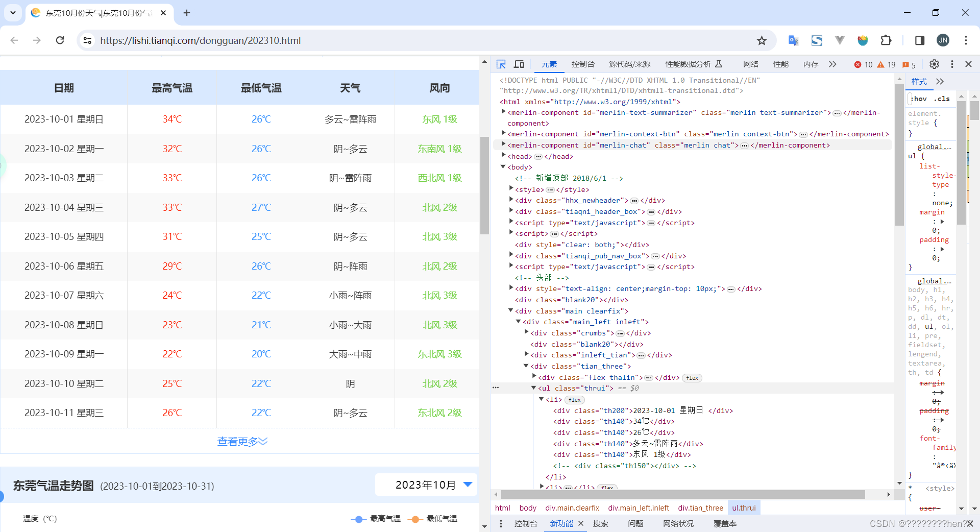980x532 pixels.
Task: Open the 网络 DevTools tab
Action: pos(751,64)
